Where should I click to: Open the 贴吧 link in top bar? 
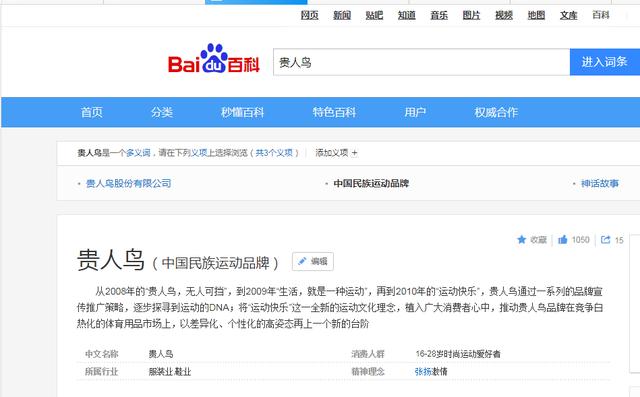click(x=374, y=16)
